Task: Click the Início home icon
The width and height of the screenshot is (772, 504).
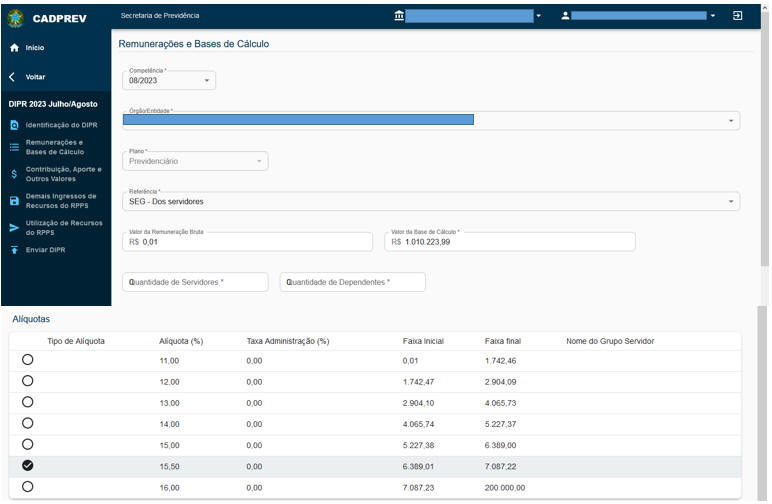Action: tap(14, 48)
